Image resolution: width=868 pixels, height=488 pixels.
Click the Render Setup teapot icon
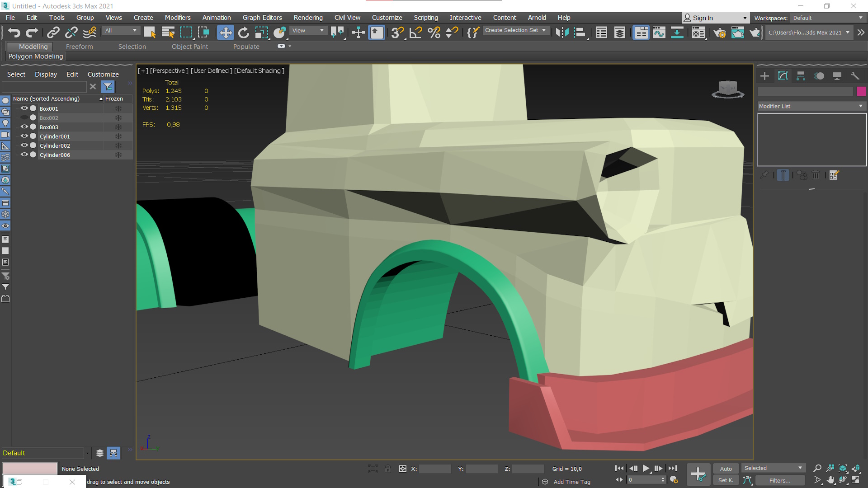719,33
